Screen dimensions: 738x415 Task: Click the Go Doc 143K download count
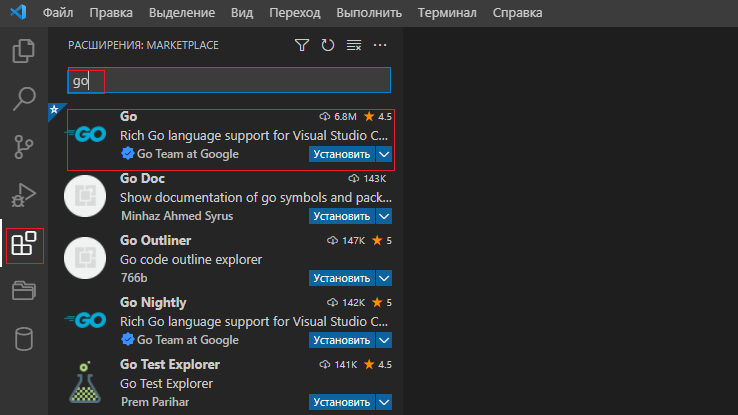[367, 178]
